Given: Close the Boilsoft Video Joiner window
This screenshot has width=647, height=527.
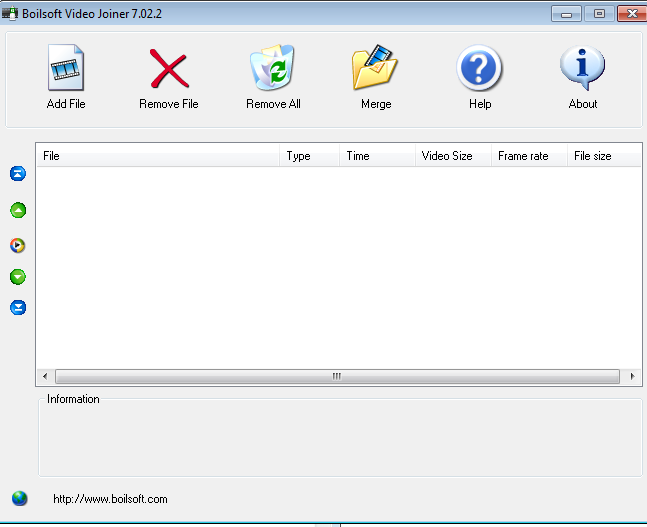Looking at the screenshot, I should point(632,14).
